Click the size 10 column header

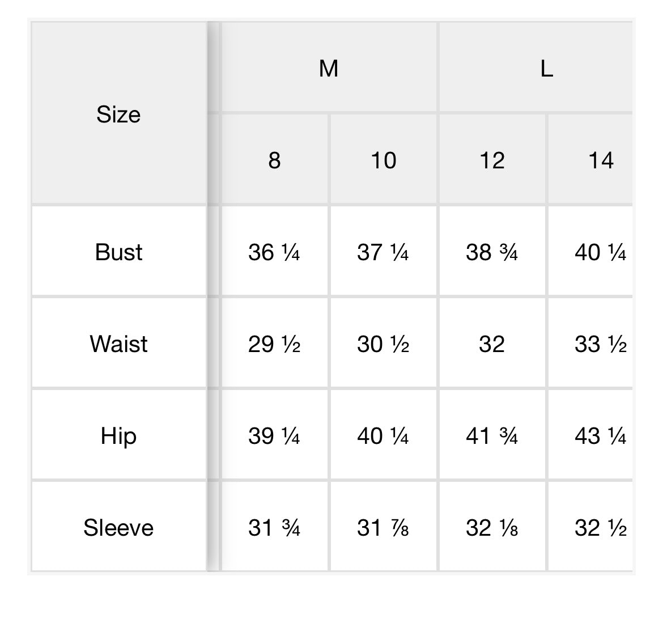[383, 160]
